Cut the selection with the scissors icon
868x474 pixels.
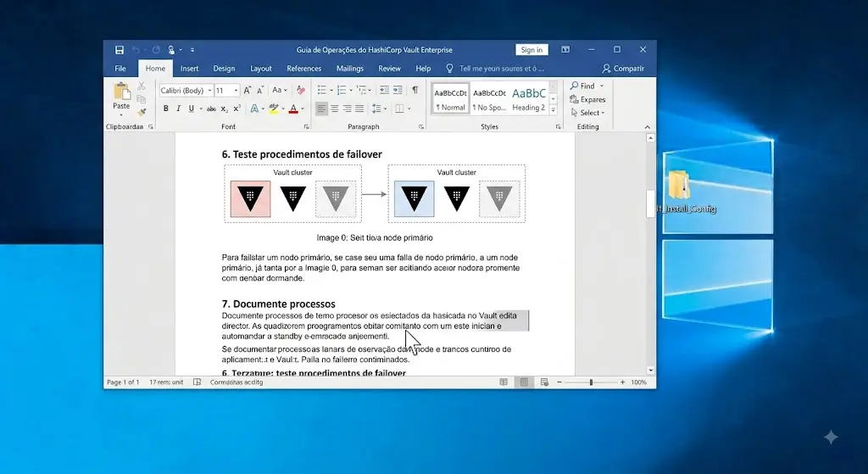(x=142, y=86)
